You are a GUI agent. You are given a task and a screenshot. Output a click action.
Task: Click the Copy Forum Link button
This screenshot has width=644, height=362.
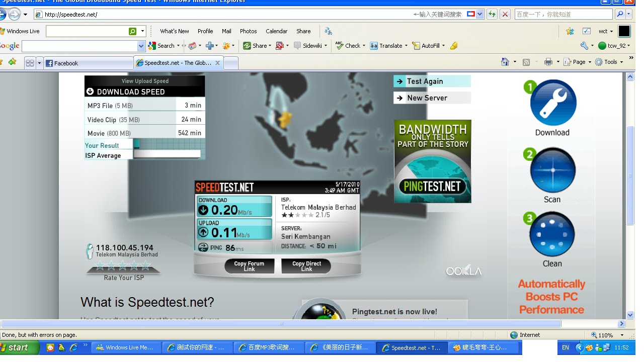tap(249, 266)
